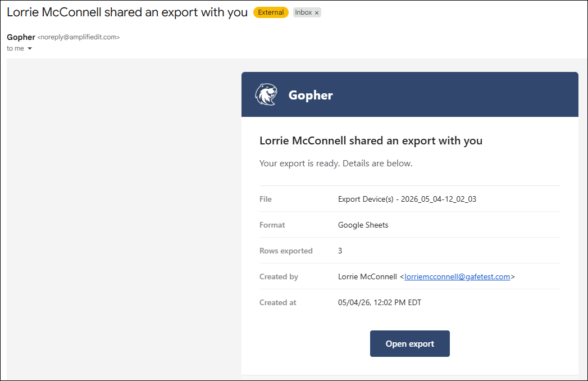588x381 pixels.
Task: Click the Format row label
Action: (x=272, y=225)
